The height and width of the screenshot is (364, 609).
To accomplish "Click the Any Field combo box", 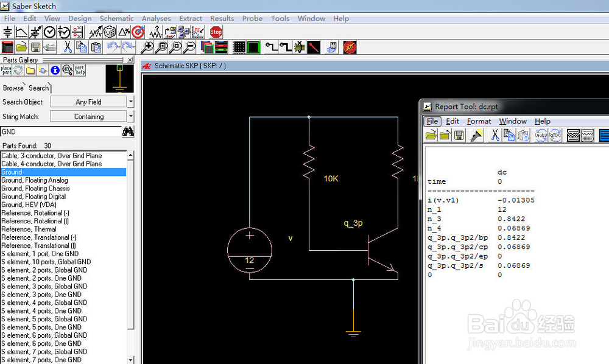I will tap(88, 102).
